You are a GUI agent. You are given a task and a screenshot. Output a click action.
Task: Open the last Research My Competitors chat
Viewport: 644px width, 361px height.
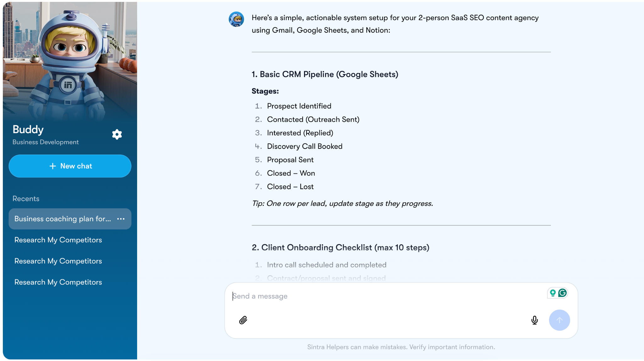pyautogui.click(x=58, y=282)
